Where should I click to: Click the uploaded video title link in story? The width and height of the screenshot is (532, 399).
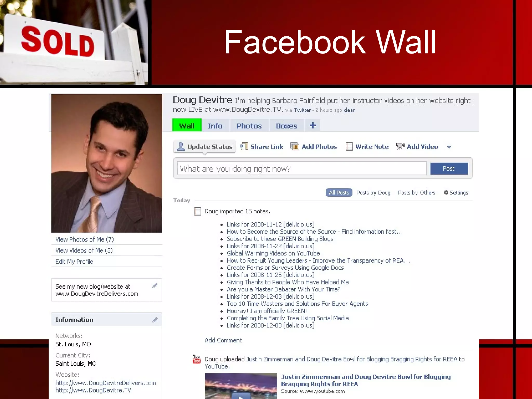[x=352, y=359]
